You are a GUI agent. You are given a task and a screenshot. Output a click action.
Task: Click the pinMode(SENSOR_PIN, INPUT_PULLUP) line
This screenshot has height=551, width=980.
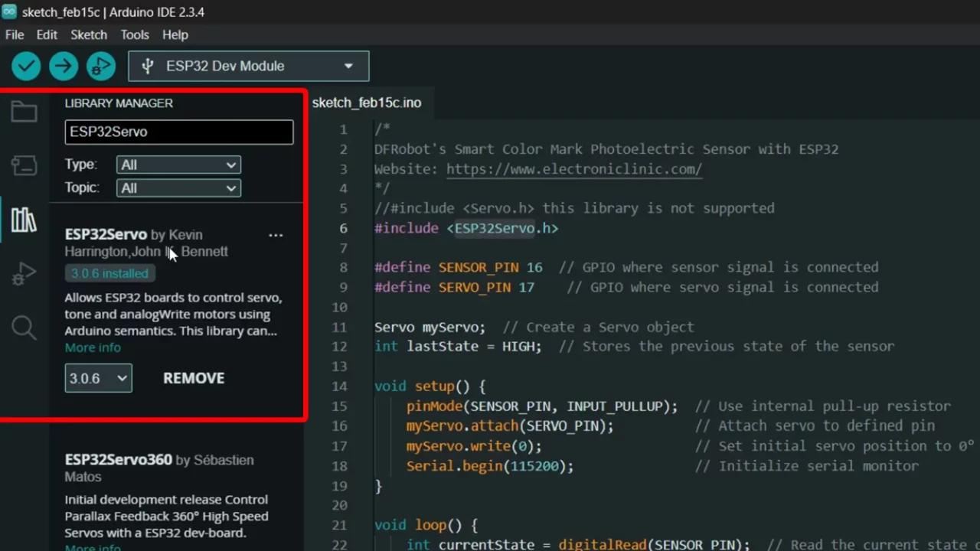point(678,406)
